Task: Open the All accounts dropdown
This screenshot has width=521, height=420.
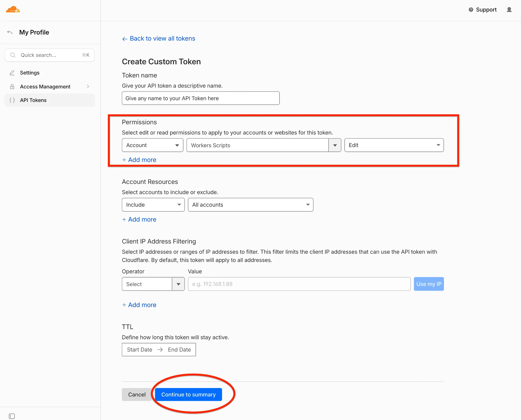Action: point(251,205)
